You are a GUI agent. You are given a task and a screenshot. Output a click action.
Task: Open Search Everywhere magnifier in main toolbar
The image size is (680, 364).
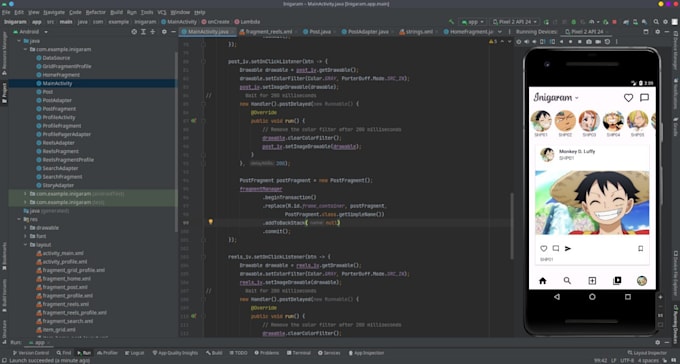tap(656, 22)
